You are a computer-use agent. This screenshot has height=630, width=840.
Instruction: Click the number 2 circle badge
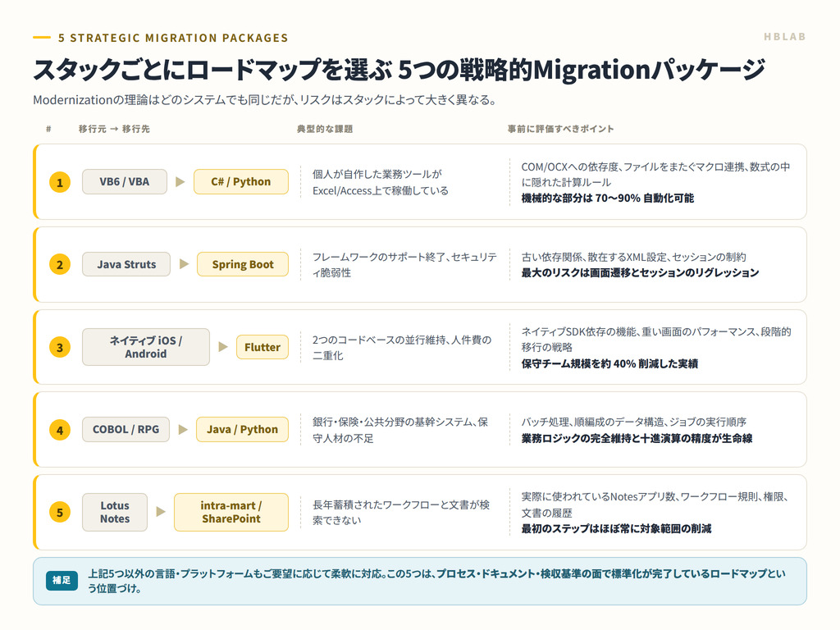[x=60, y=265]
